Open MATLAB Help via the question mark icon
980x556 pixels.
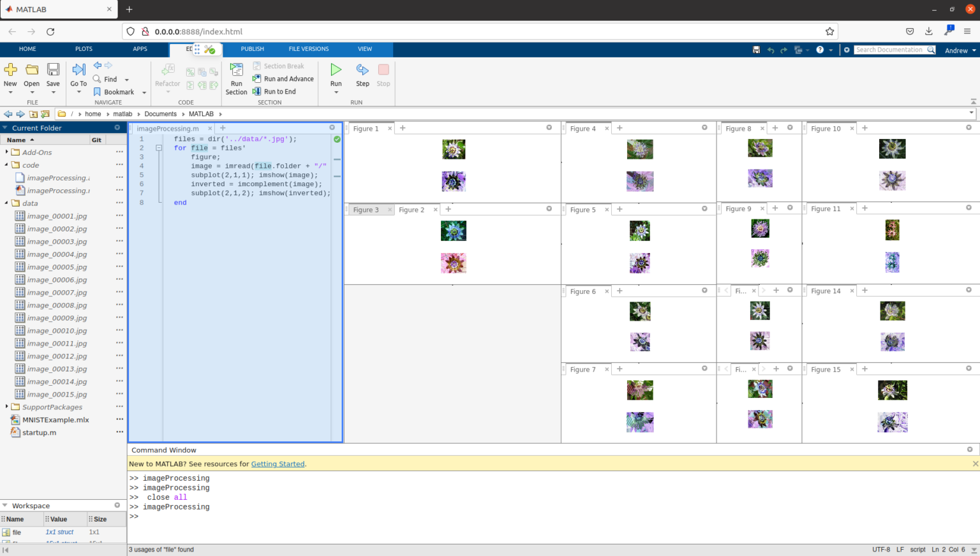pos(820,49)
